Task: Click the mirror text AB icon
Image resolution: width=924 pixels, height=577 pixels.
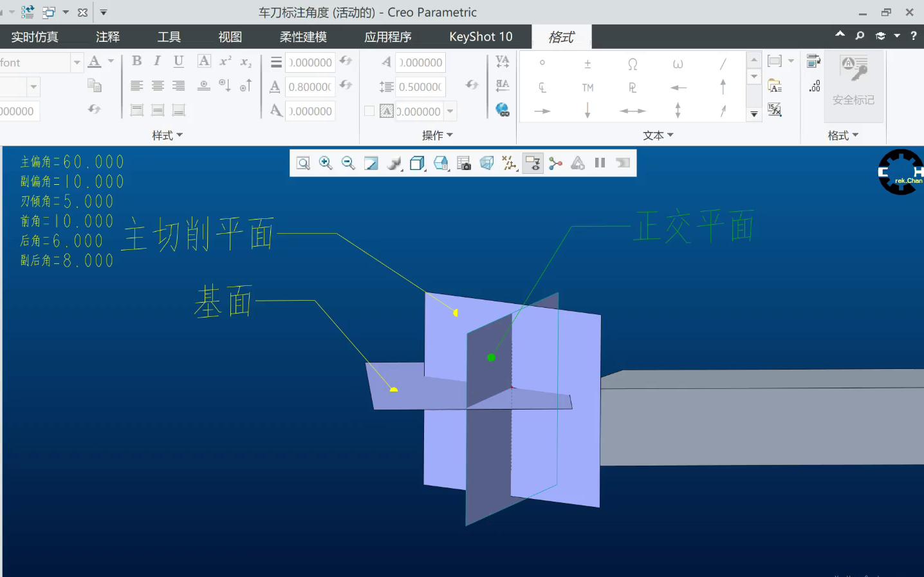Action: coord(503,86)
